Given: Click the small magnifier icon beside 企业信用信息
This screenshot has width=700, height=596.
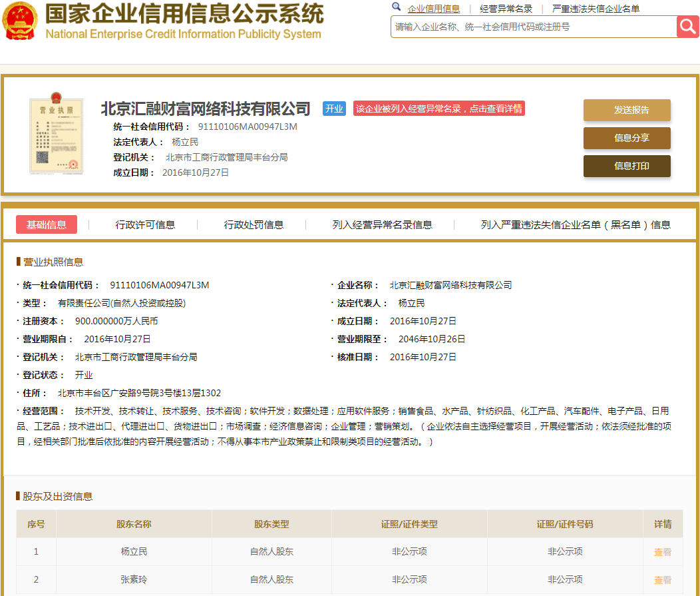Looking at the screenshot, I should (397, 7).
